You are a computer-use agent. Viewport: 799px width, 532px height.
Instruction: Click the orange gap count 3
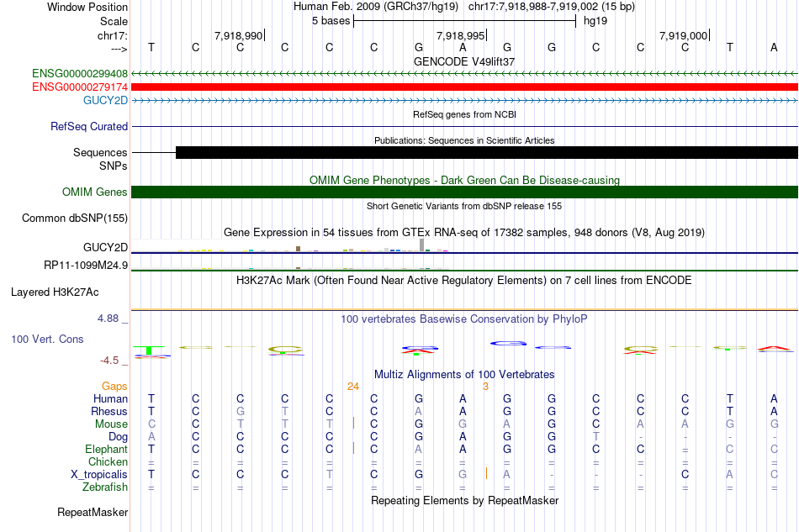coord(485,387)
